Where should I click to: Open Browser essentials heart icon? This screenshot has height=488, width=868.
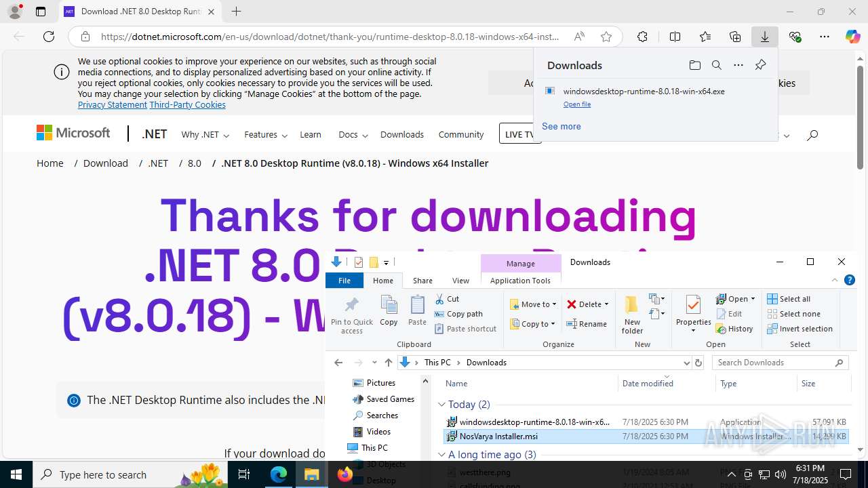tap(795, 37)
